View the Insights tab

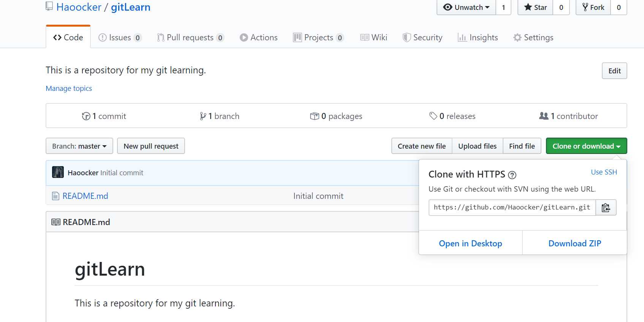[478, 37]
